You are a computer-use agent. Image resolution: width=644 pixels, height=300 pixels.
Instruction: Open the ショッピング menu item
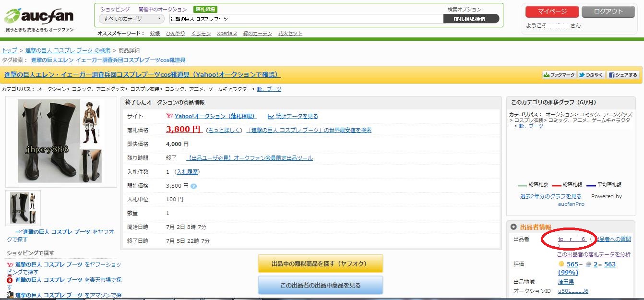(x=115, y=9)
